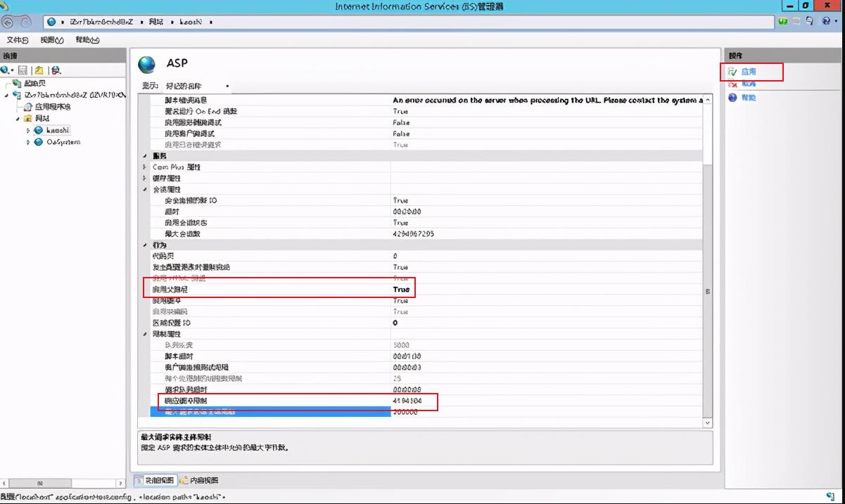845x504 pixels.
Task: Click the 取消 link in Actions pane
Action: coord(747,83)
